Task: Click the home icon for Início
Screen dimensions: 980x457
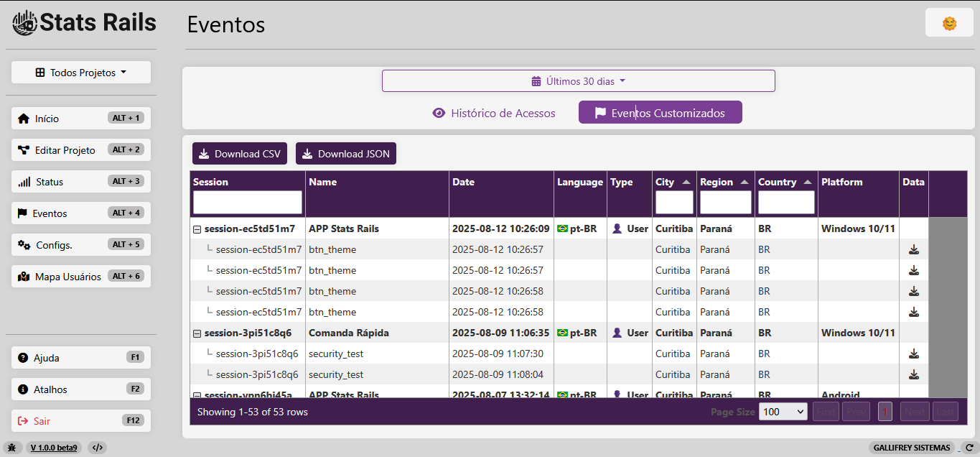Action: coord(24,119)
